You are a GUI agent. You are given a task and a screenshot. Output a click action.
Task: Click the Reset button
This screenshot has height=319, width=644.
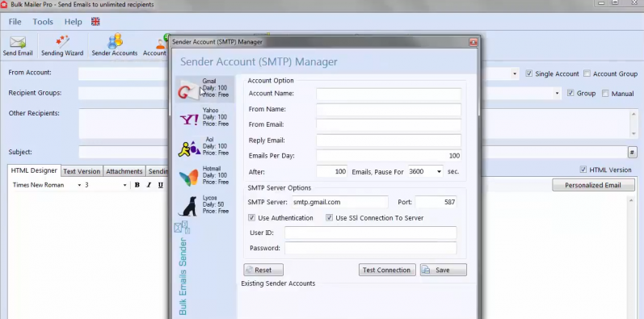point(263,270)
